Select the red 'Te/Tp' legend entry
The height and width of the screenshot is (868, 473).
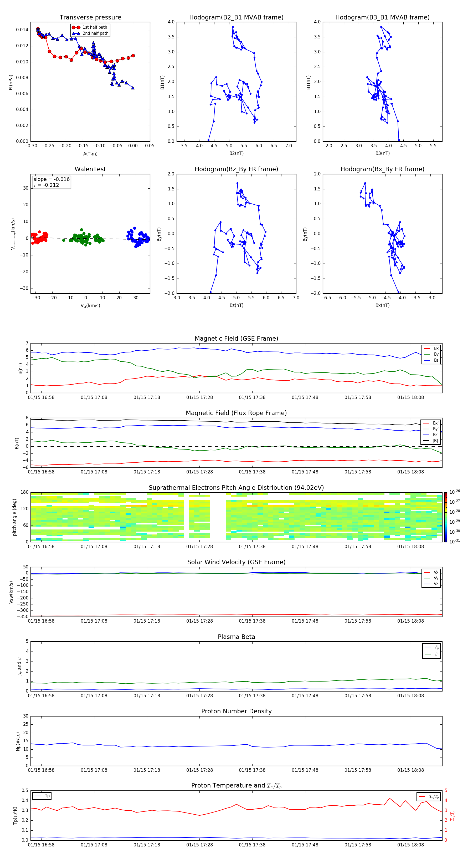429,796
